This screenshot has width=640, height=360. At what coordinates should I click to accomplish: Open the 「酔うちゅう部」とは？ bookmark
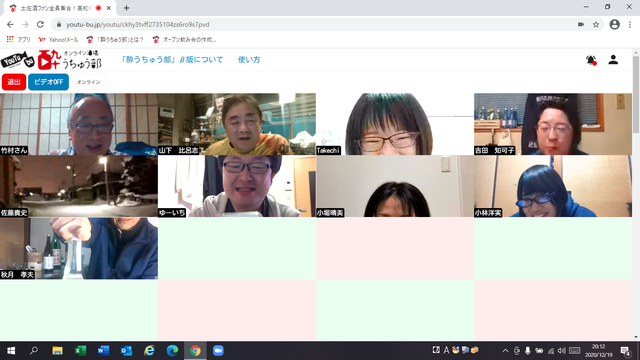coord(115,40)
